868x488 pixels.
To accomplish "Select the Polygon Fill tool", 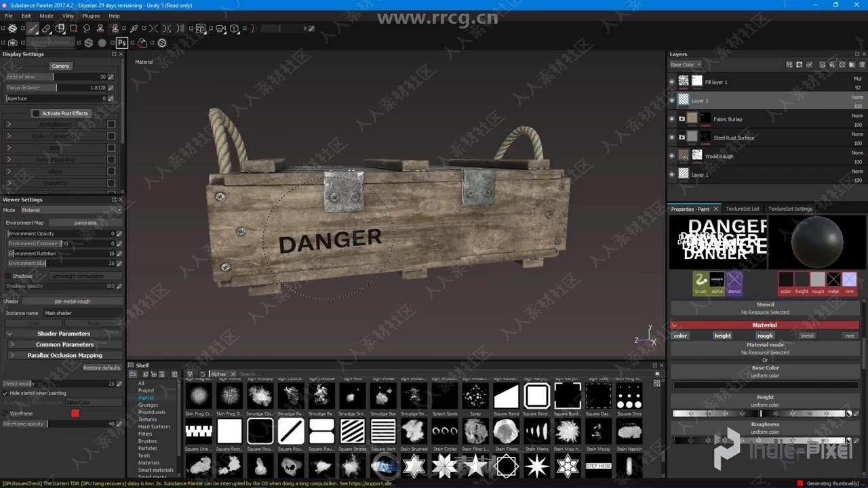I will pyautogui.click(x=73, y=28).
